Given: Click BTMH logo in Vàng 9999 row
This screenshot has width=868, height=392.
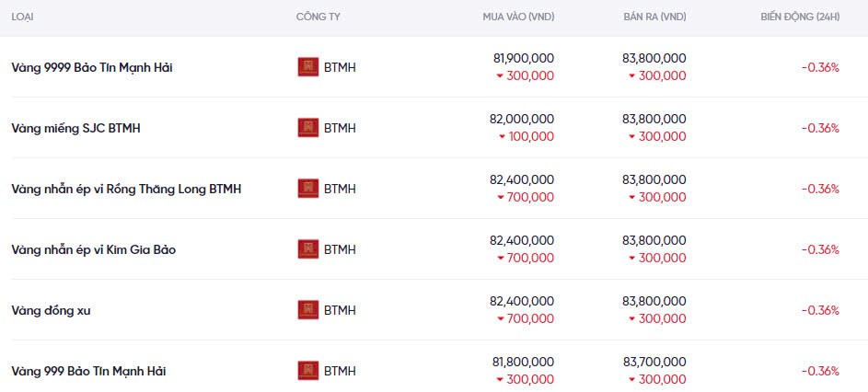Looking at the screenshot, I should (308, 67).
